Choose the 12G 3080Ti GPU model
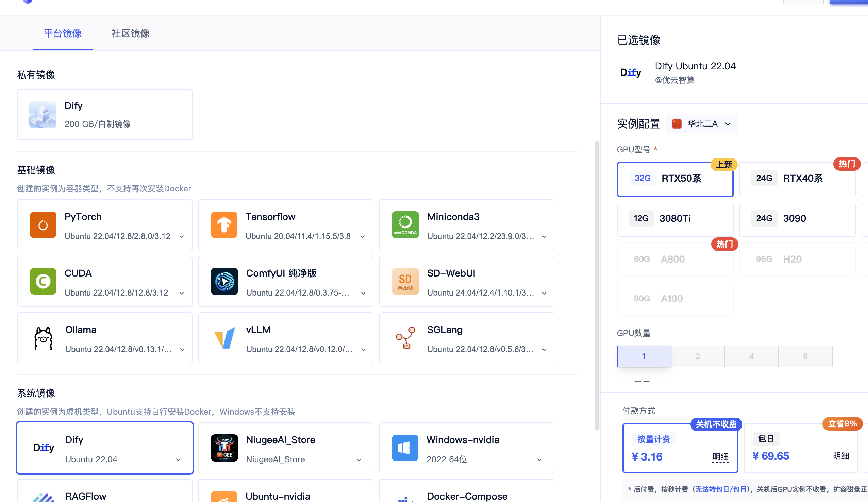Viewport: 868px width, 502px height. point(674,219)
